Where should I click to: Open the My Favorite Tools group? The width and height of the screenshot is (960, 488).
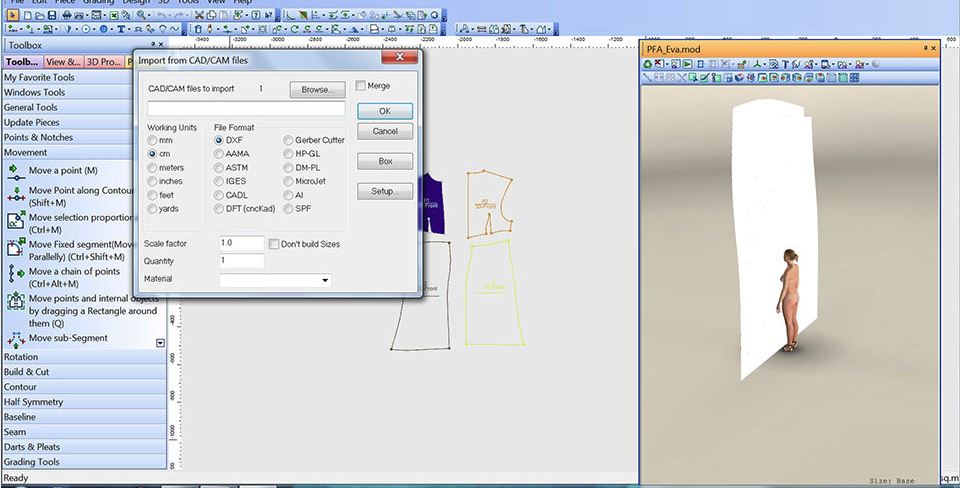click(39, 77)
